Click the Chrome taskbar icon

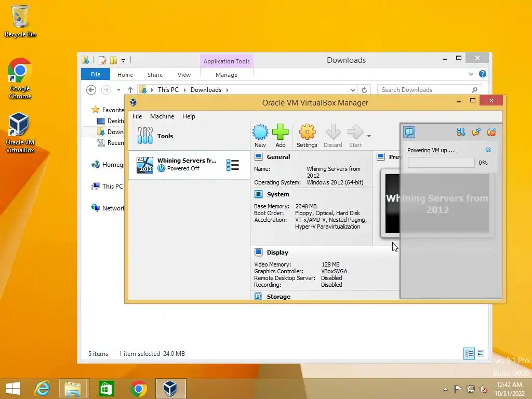(138, 389)
